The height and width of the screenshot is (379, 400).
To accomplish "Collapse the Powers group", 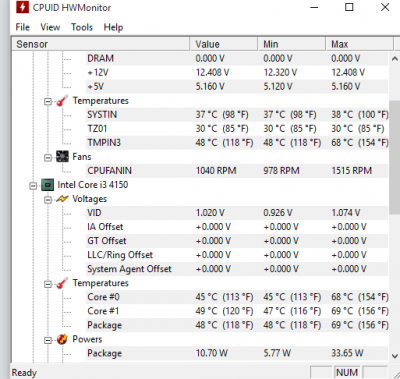I will pos(48,340).
